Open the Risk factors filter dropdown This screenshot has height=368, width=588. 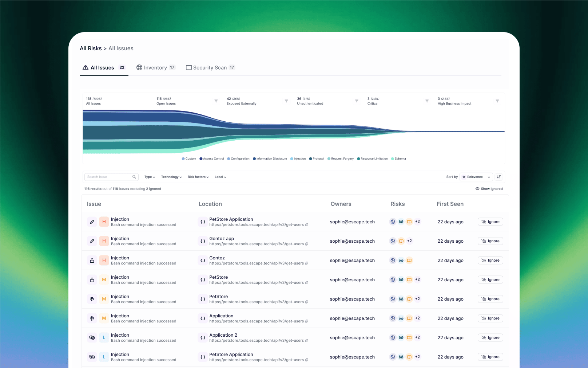coord(198,177)
